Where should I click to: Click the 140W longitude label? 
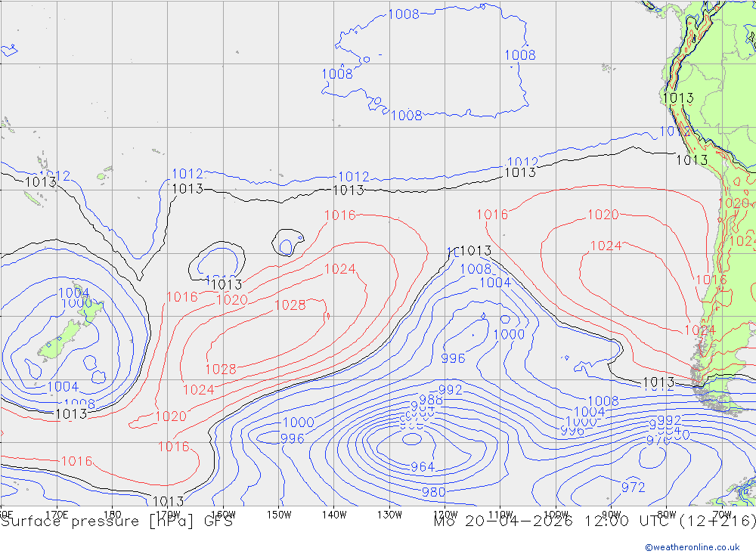pos(334,515)
